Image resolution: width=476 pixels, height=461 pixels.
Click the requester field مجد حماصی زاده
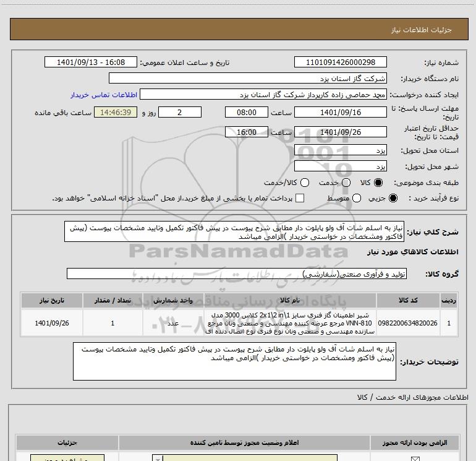(x=263, y=94)
